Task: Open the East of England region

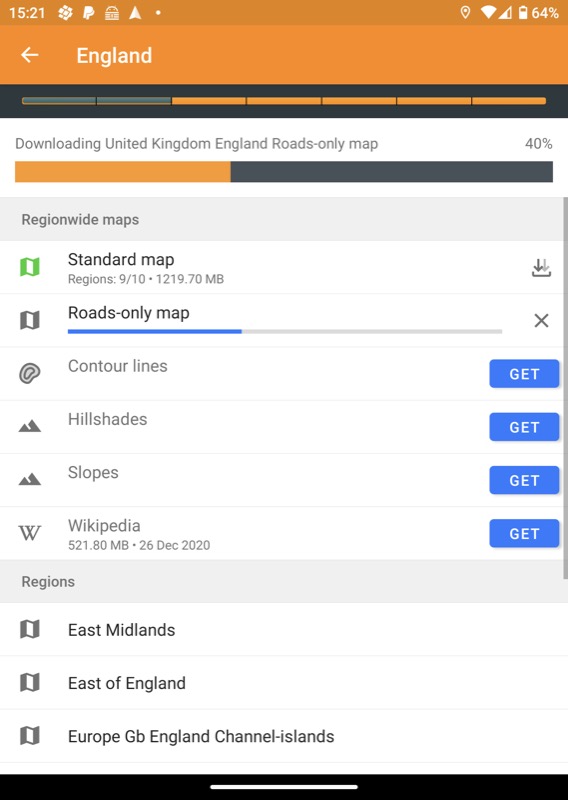Action: (284, 683)
